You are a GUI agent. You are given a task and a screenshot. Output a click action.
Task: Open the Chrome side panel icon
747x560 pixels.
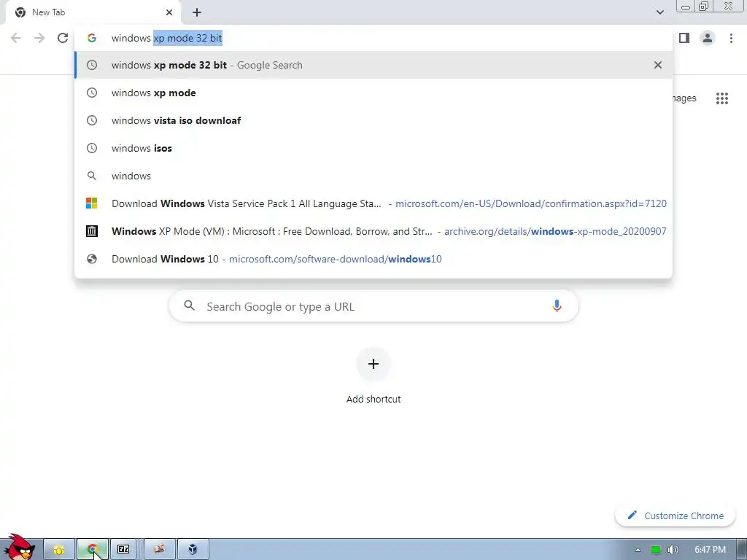(684, 38)
